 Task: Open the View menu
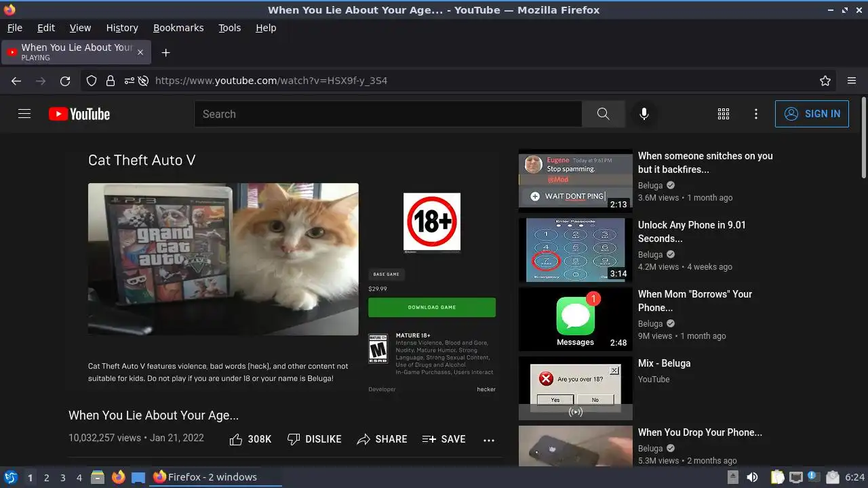tap(80, 28)
